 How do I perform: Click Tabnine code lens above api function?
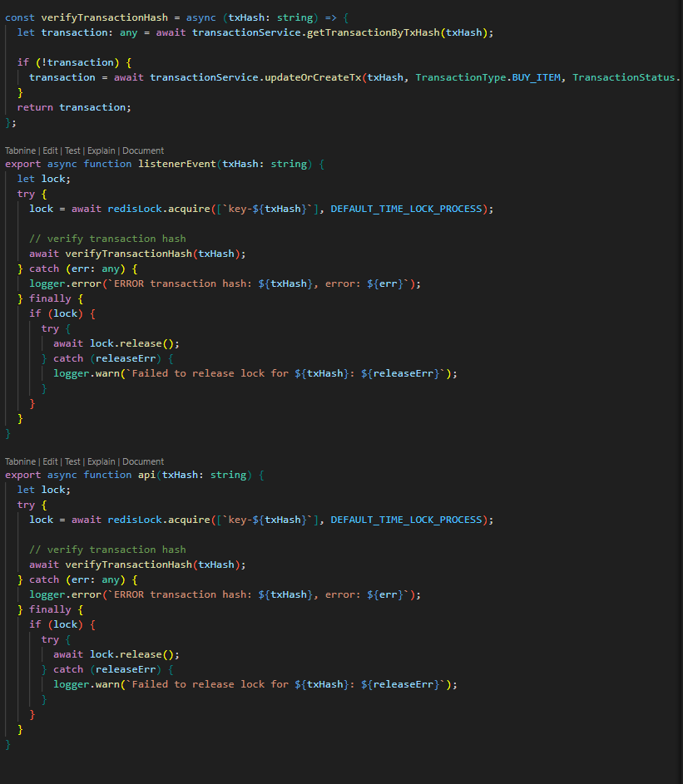point(21,461)
